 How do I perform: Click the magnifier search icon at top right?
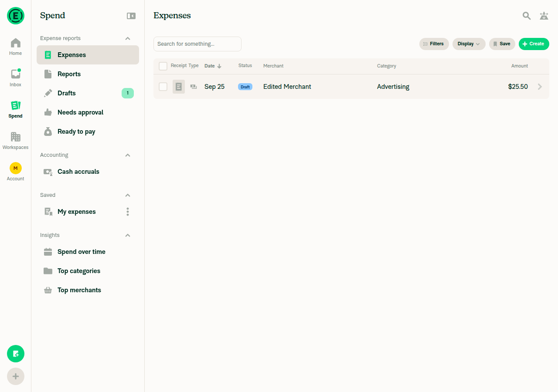coord(527,16)
